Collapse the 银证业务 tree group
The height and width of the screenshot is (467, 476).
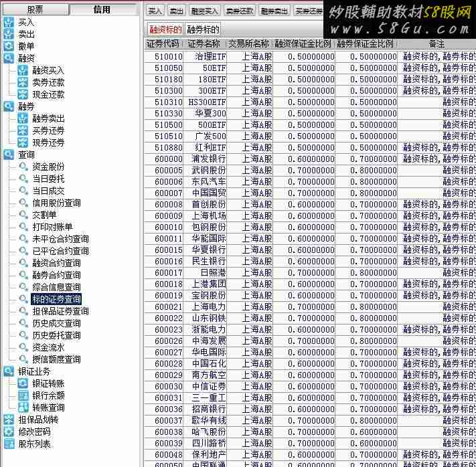[x=9, y=371]
